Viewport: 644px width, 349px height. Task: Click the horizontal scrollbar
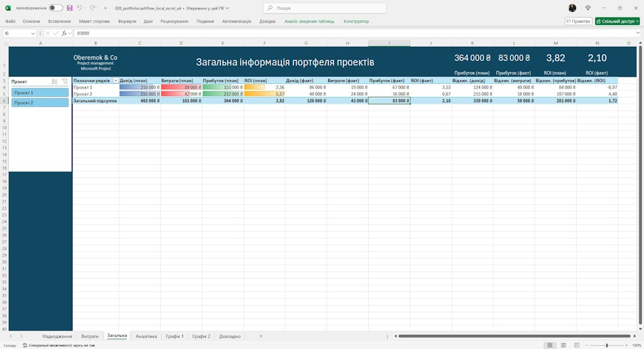coord(515,336)
